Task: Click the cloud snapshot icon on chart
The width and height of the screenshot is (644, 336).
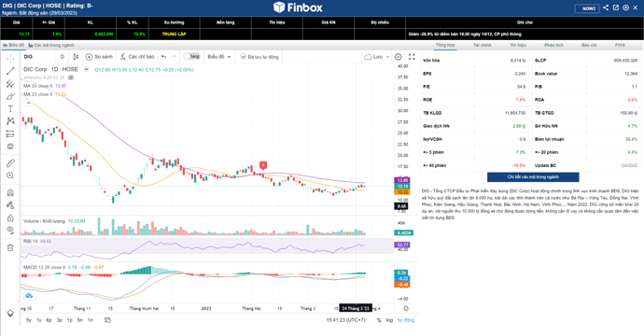Action: tap(29, 296)
